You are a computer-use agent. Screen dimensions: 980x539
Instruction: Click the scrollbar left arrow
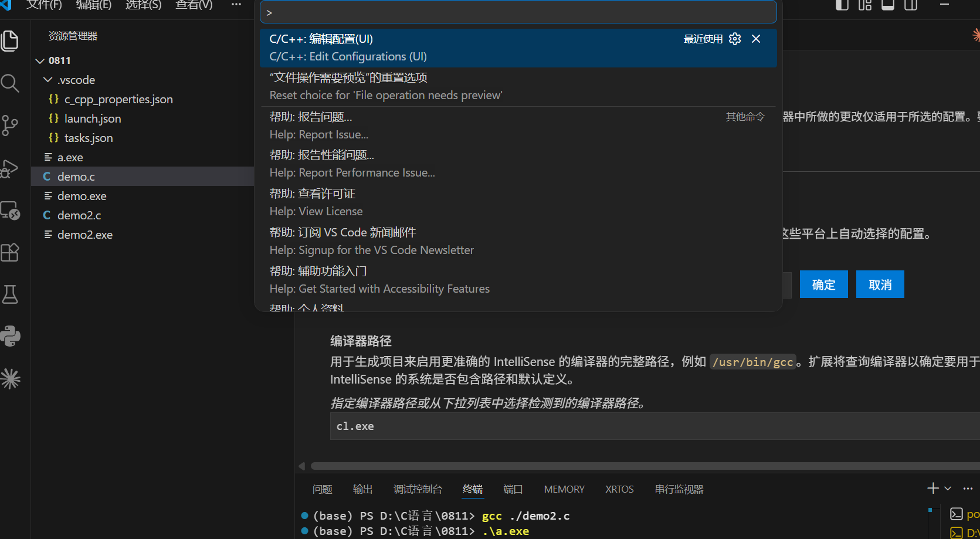coord(302,466)
